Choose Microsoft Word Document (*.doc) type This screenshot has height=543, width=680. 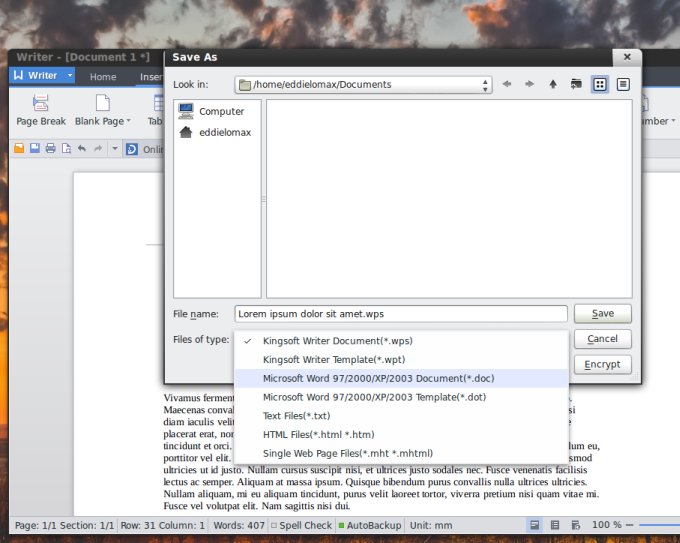pyautogui.click(x=401, y=378)
